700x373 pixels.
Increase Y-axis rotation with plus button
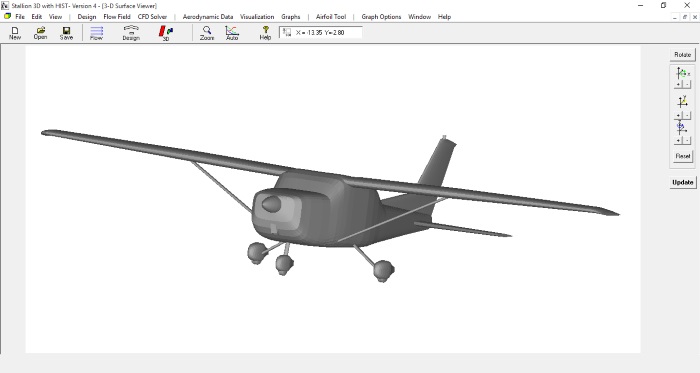pos(679,116)
